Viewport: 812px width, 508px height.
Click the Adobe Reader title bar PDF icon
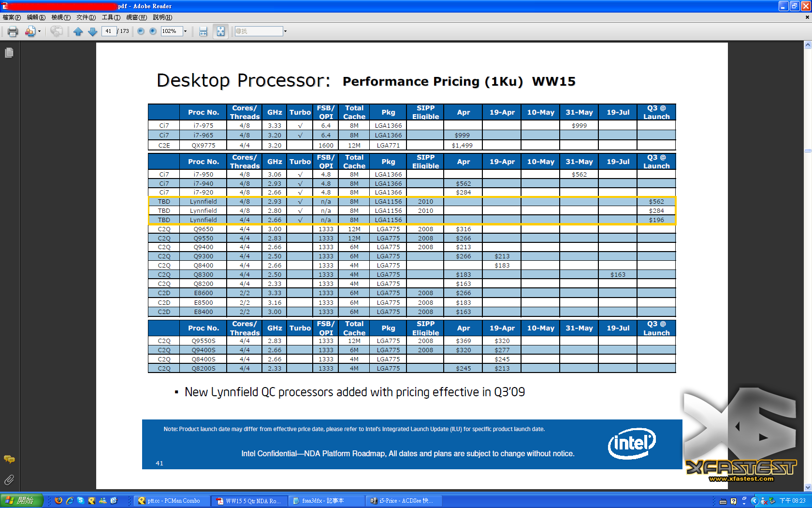(x=5, y=6)
